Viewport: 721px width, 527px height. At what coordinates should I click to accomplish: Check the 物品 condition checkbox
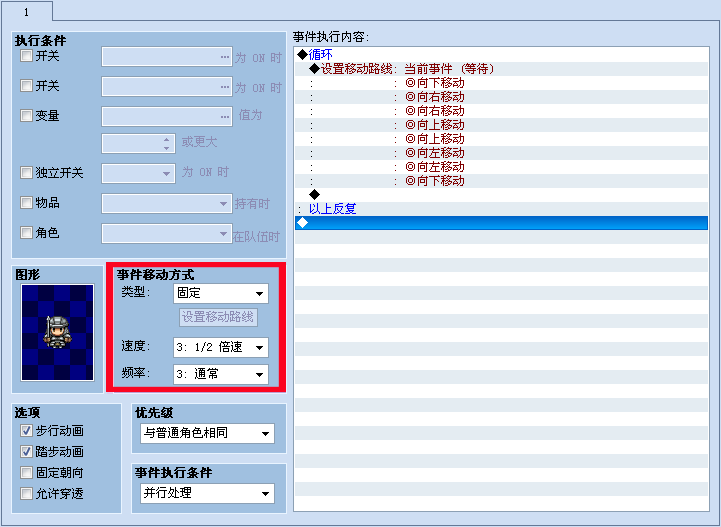pos(26,203)
